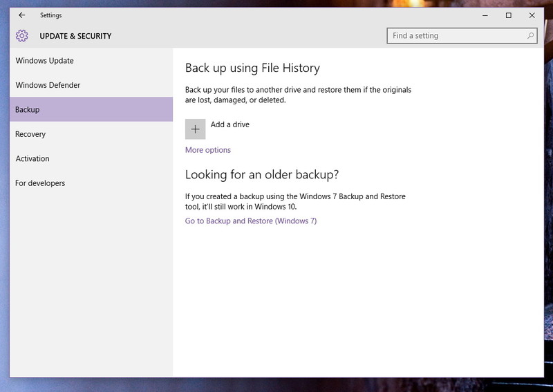Click the search magnifier icon
The width and height of the screenshot is (553, 392).
[530, 36]
